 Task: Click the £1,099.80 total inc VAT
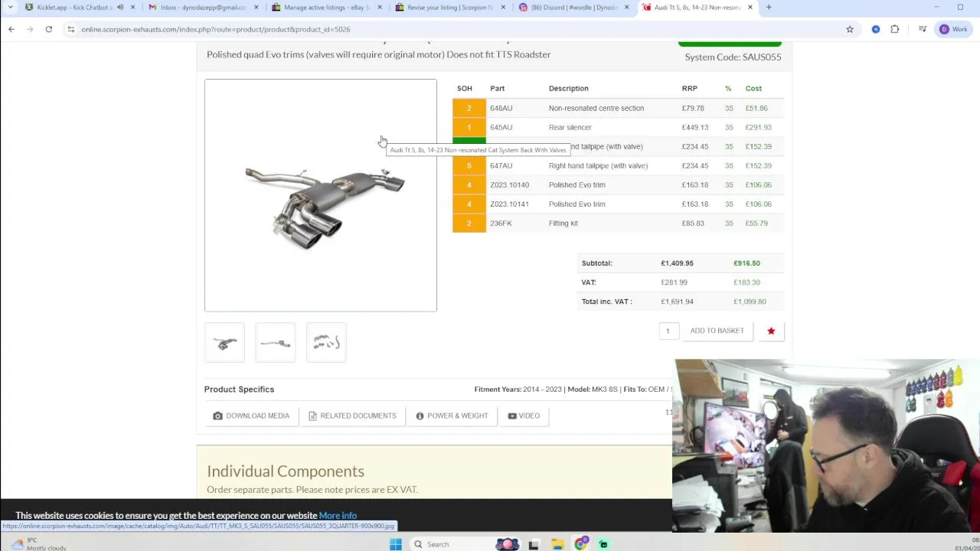click(x=750, y=302)
